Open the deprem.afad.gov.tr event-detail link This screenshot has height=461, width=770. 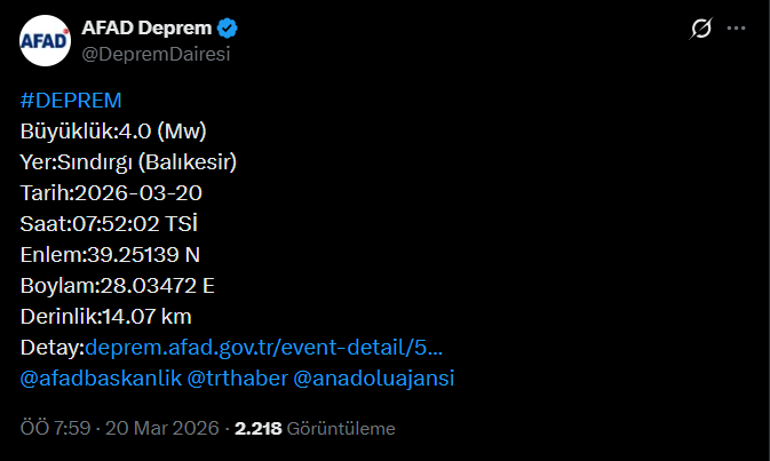click(x=265, y=347)
